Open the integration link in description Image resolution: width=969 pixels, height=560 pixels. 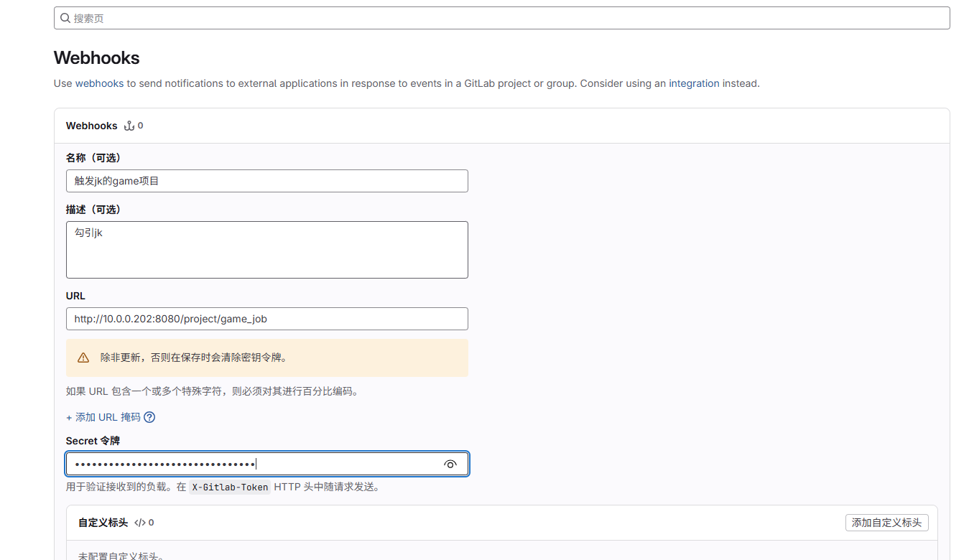pos(694,83)
